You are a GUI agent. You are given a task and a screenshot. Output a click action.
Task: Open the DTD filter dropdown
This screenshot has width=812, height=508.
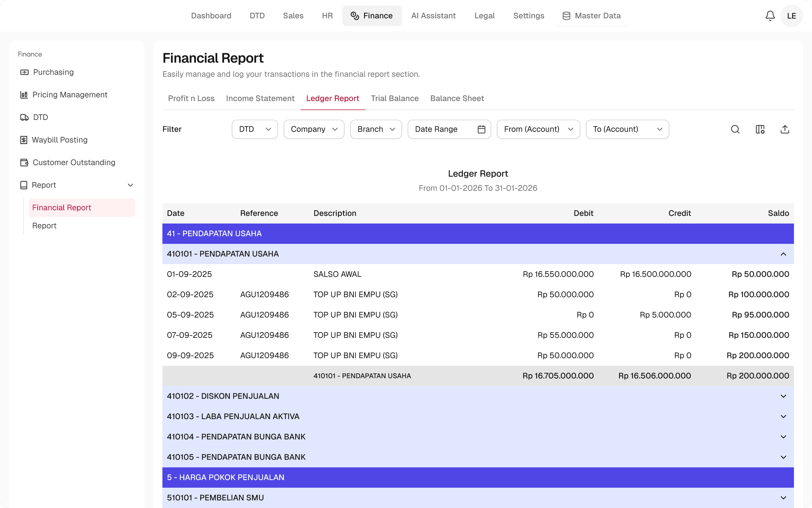click(255, 129)
